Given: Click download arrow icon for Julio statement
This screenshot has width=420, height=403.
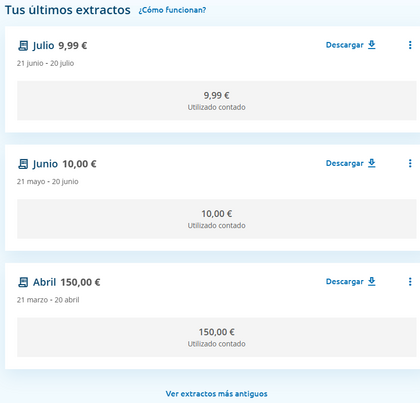Looking at the screenshot, I should pos(372,45).
